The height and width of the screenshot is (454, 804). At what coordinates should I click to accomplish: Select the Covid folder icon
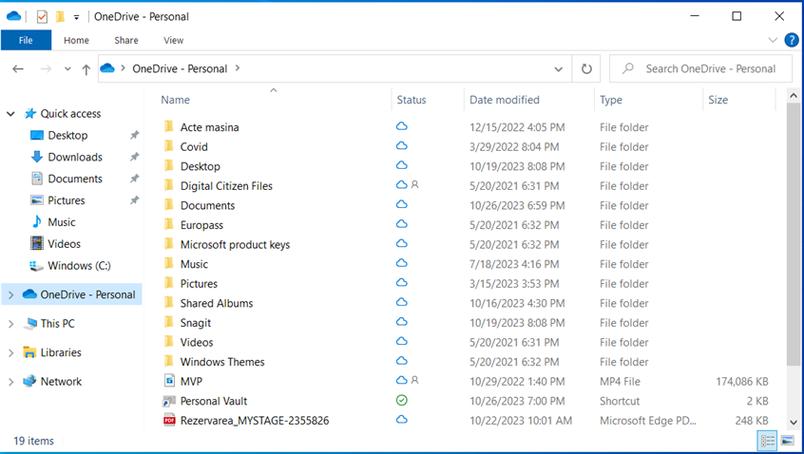tap(169, 146)
